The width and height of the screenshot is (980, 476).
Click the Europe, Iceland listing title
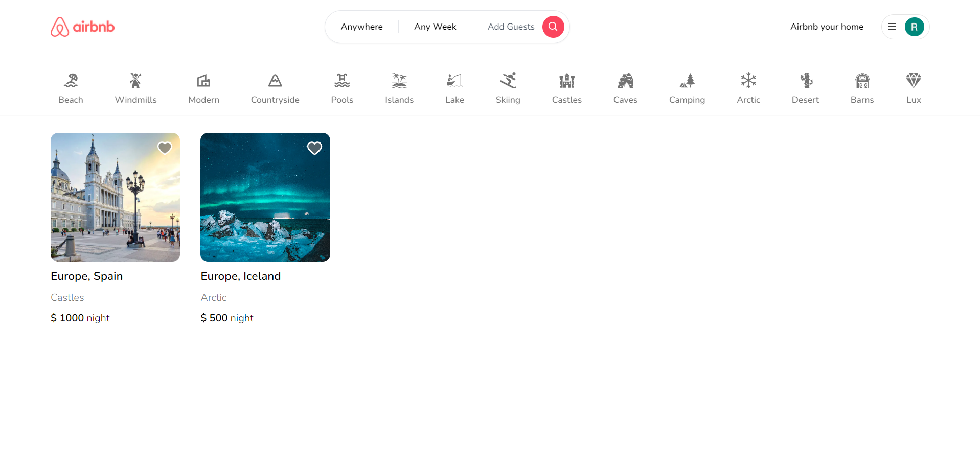[241, 276]
